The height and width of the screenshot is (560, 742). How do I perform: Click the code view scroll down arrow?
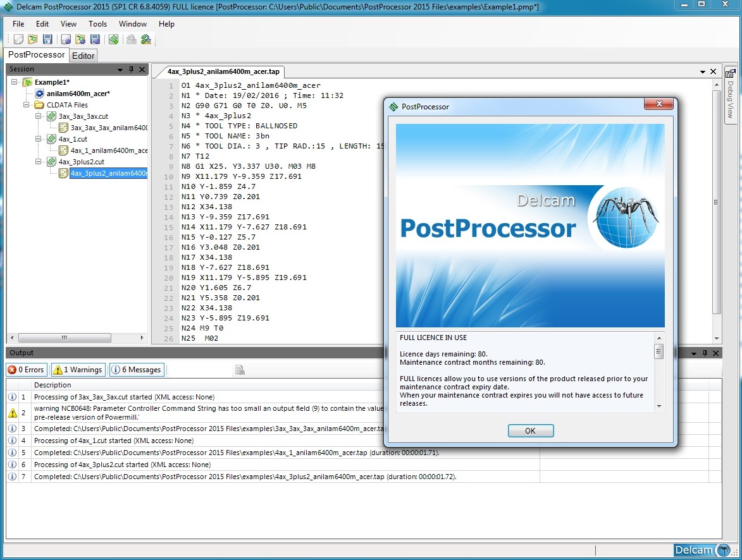pyautogui.click(x=717, y=339)
